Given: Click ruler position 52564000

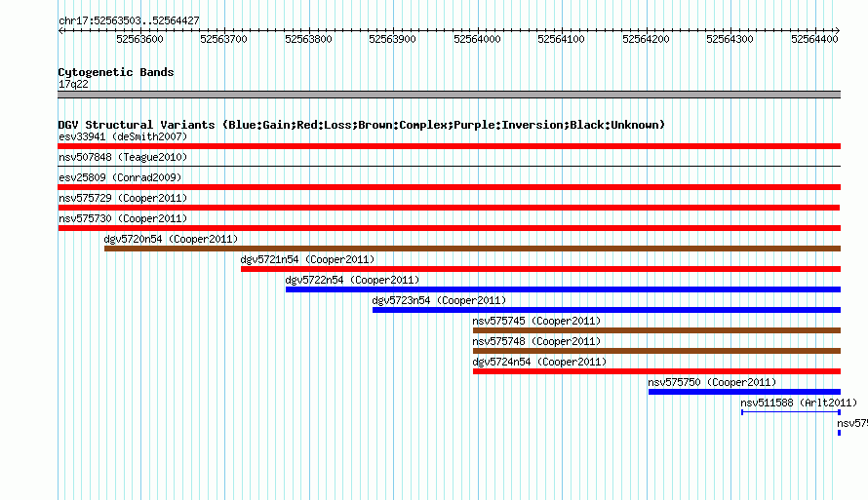Looking at the screenshot, I should point(477,39).
